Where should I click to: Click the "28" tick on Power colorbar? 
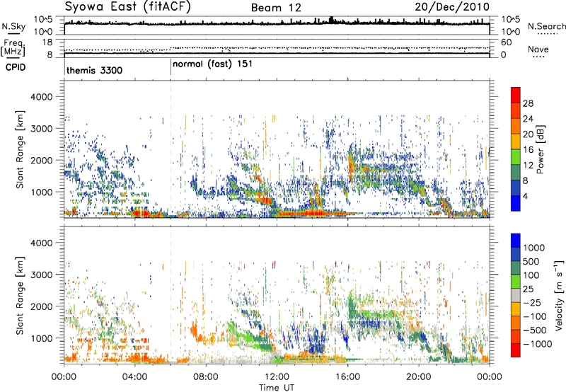(528, 103)
